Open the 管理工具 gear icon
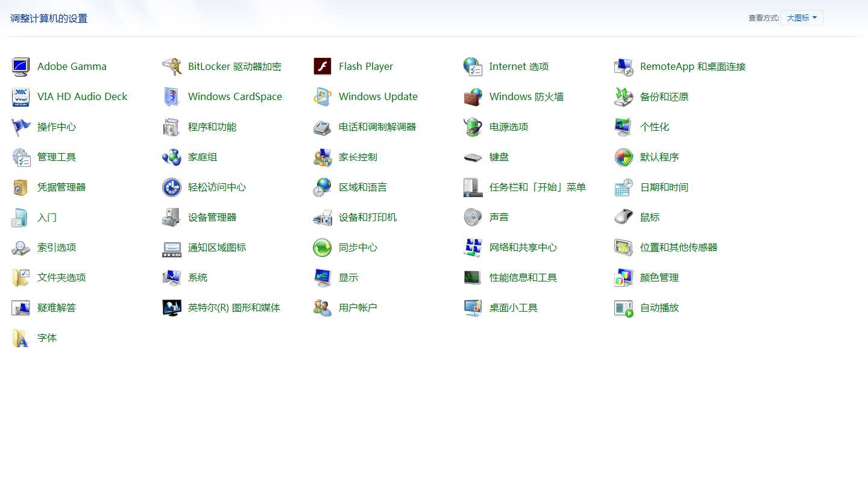This screenshot has width=868, height=484. pos(21,157)
